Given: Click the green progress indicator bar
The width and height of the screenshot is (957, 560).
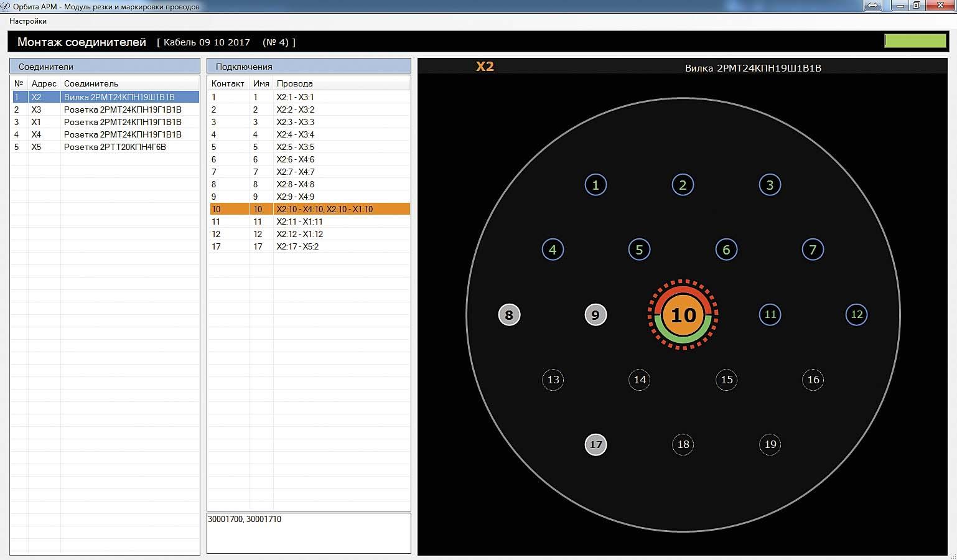Looking at the screenshot, I should click(915, 41).
